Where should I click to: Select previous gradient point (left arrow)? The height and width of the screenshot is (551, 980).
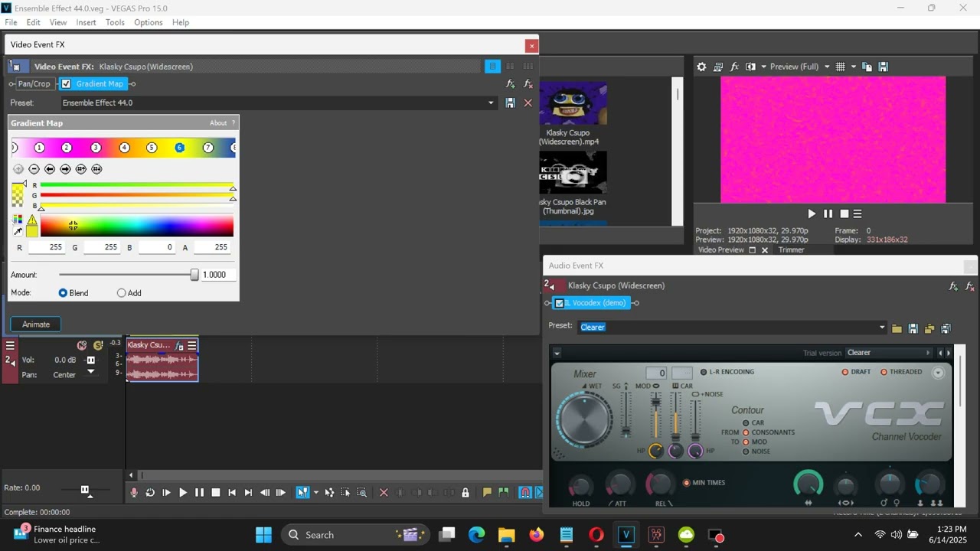click(x=50, y=169)
